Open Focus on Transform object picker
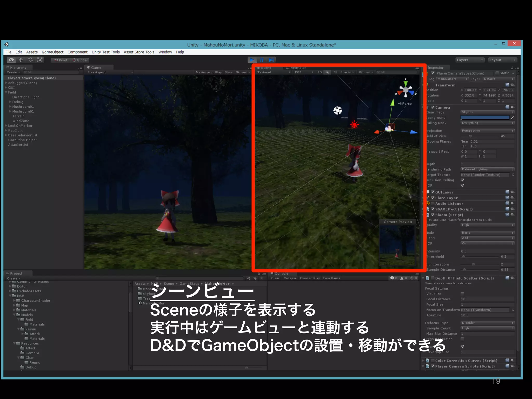532x399 pixels. click(x=513, y=310)
